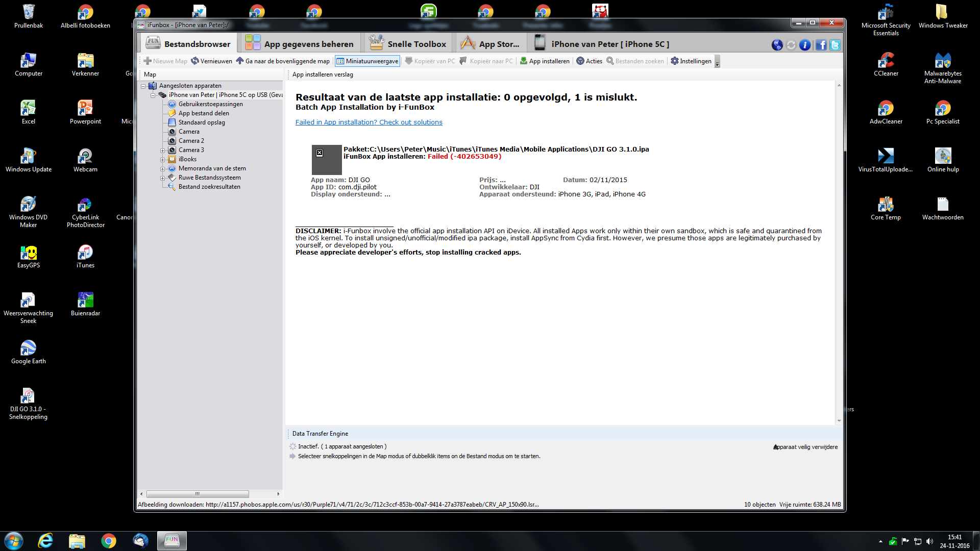The image size is (980, 551).
Task: Click App installeren in toolbar
Action: click(x=544, y=61)
